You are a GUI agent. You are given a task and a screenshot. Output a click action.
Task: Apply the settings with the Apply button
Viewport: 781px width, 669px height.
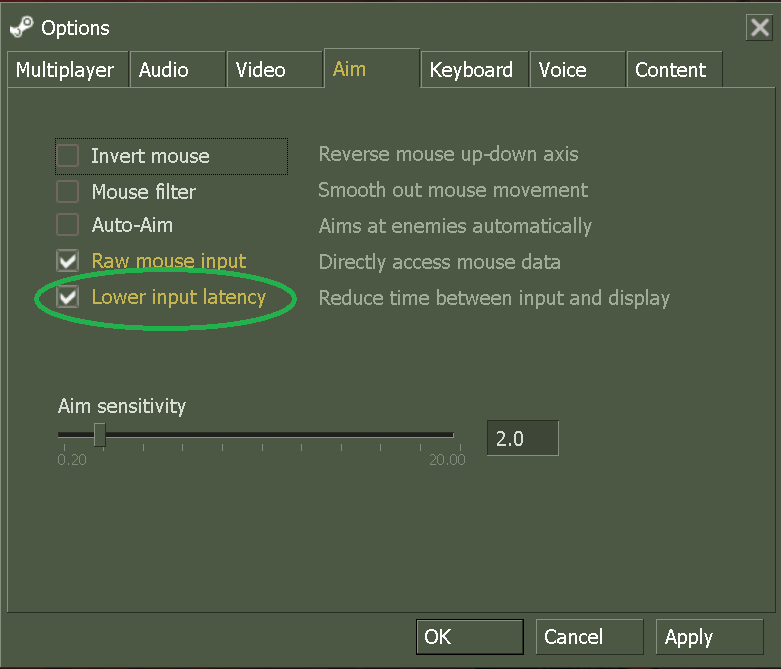[709, 637]
